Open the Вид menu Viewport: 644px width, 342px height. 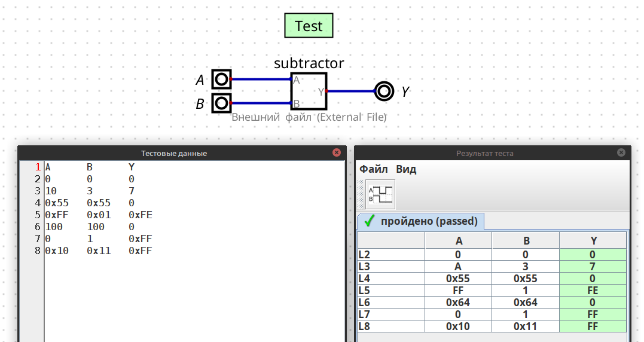click(406, 169)
